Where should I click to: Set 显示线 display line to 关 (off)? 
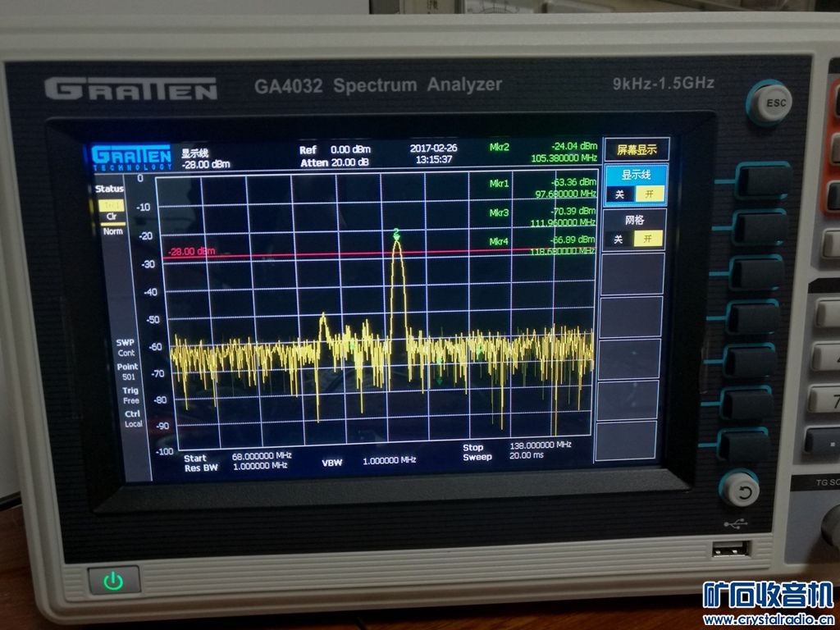pyautogui.click(x=620, y=194)
